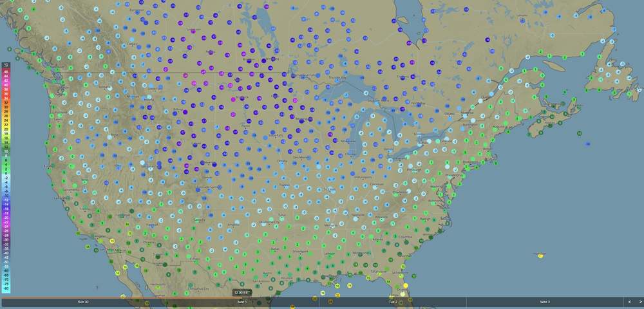644x309 pixels.
Task: Click the Tulsa city label
Action: [x=281, y=214]
